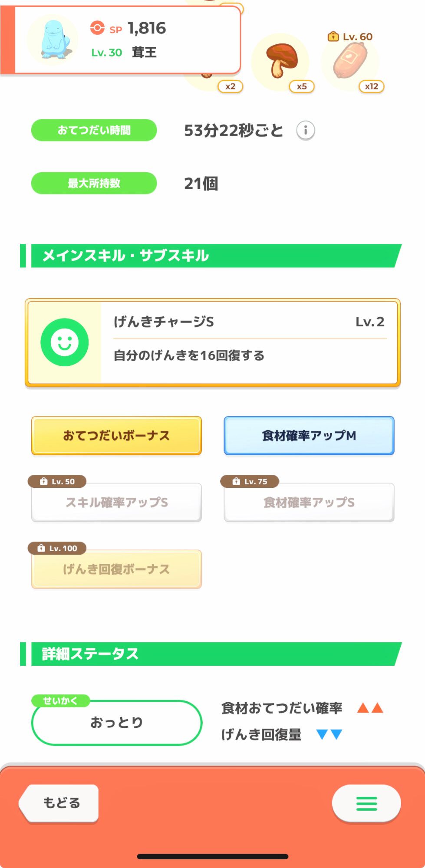Tap locked げんき回復ボーナス sub skill

(116, 570)
